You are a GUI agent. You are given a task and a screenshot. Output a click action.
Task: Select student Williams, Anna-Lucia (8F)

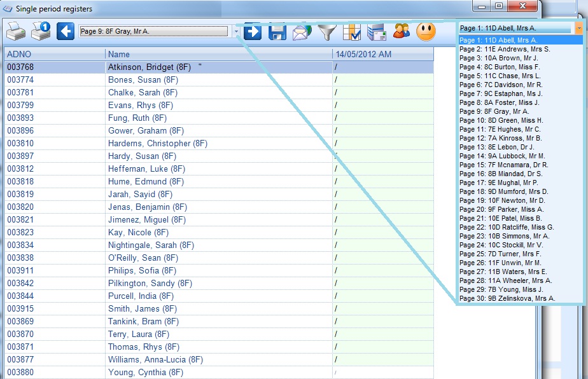(x=219, y=359)
